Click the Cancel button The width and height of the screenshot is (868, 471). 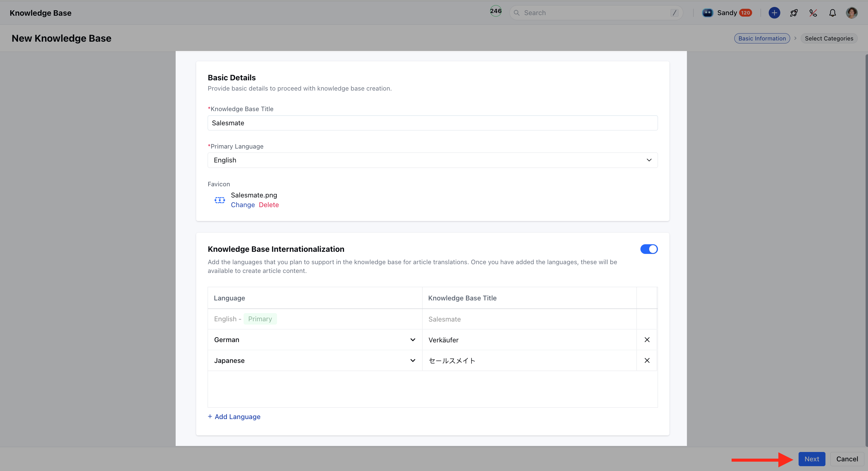pyautogui.click(x=847, y=459)
